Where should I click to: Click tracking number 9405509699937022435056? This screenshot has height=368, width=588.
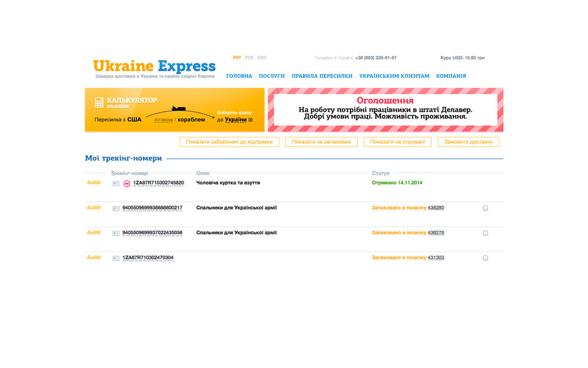(152, 233)
